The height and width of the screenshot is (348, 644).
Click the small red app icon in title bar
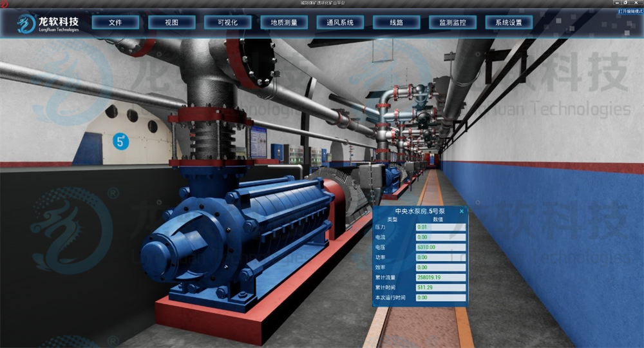coord(4,3)
